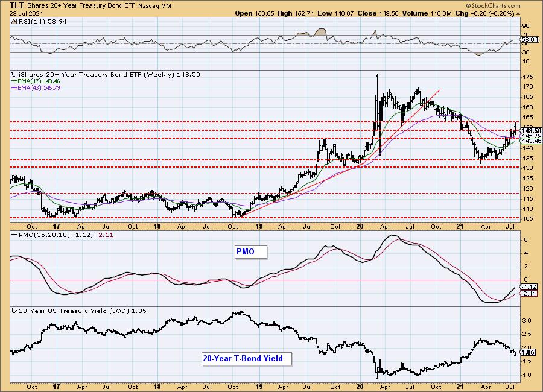Click year label '19' under the price panel
The width and height of the screenshot is (543, 392).
tap(259, 227)
